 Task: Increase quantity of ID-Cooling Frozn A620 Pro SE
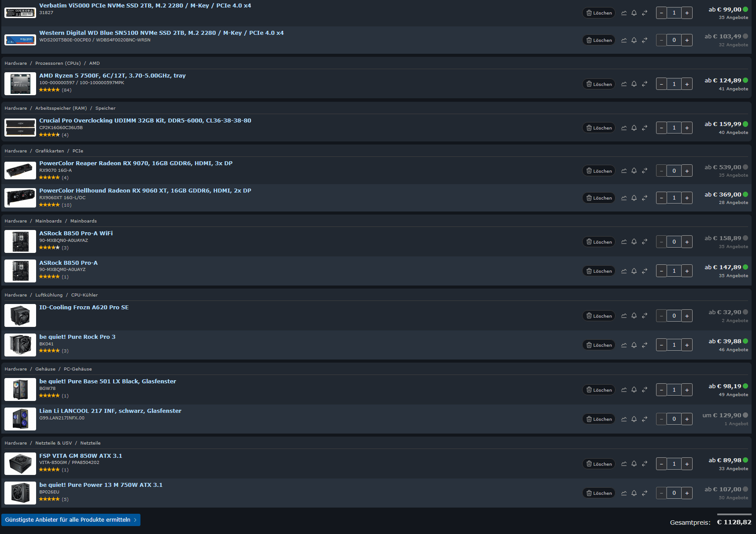[687, 315]
